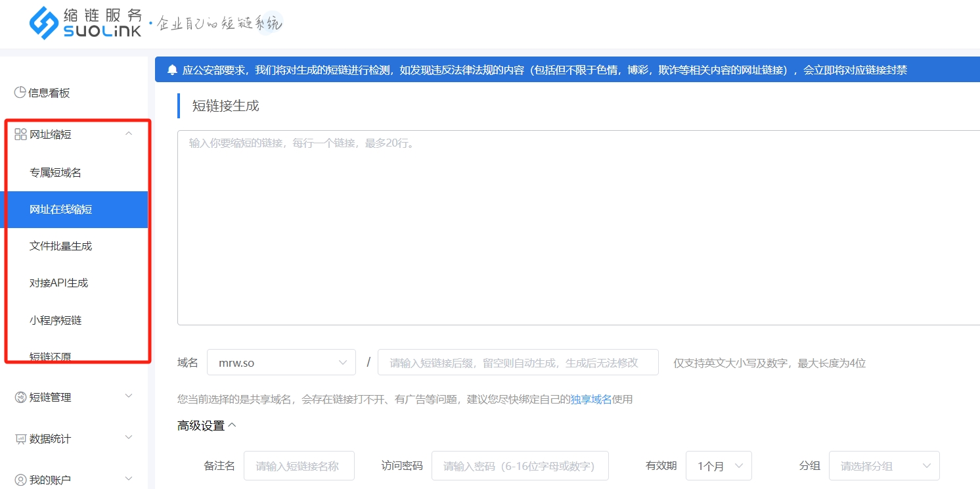
Task: Click the long URL input textarea
Action: pos(578,227)
